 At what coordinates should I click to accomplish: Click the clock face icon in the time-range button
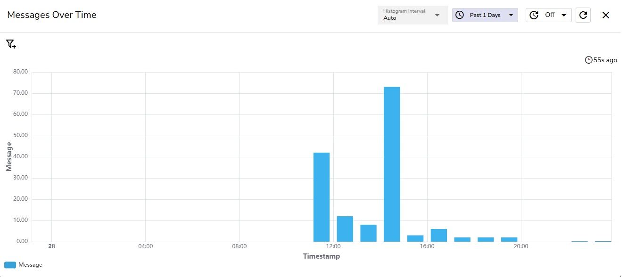coord(460,15)
